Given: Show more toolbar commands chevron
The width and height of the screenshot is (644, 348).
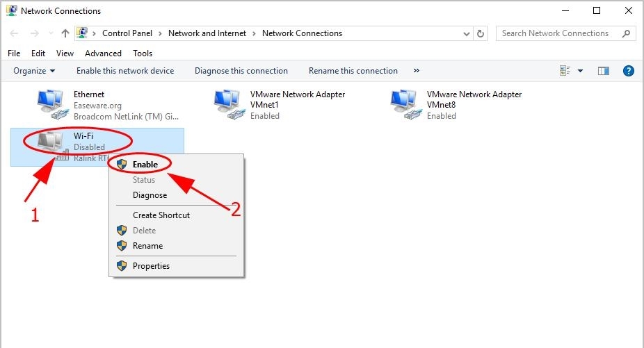Looking at the screenshot, I should tap(416, 71).
